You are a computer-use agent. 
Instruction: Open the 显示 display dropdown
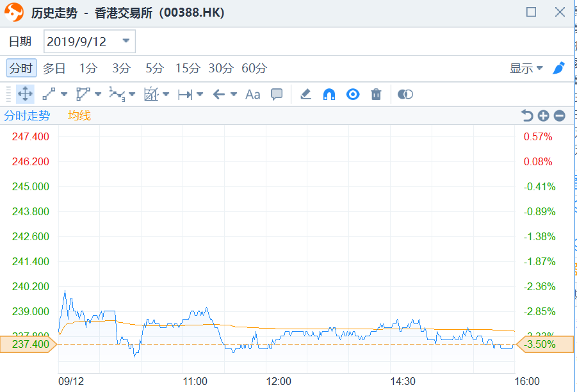click(x=526, y=68)
